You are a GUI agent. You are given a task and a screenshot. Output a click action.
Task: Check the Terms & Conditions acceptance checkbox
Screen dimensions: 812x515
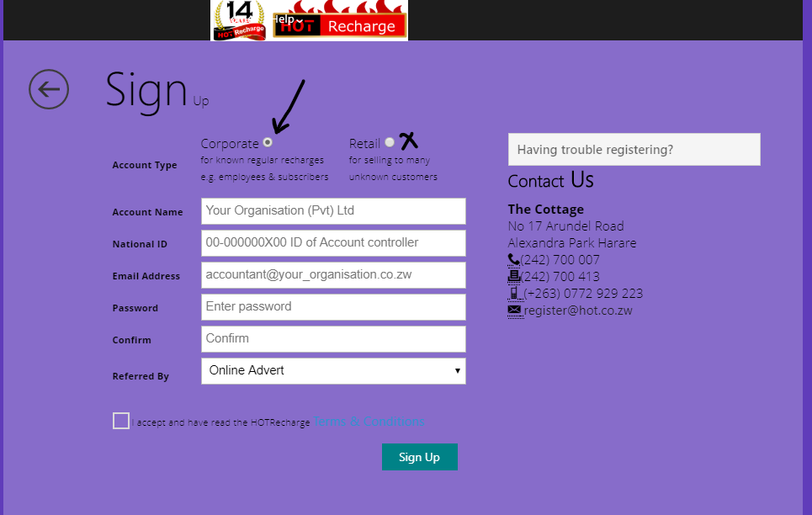[120, 420]
